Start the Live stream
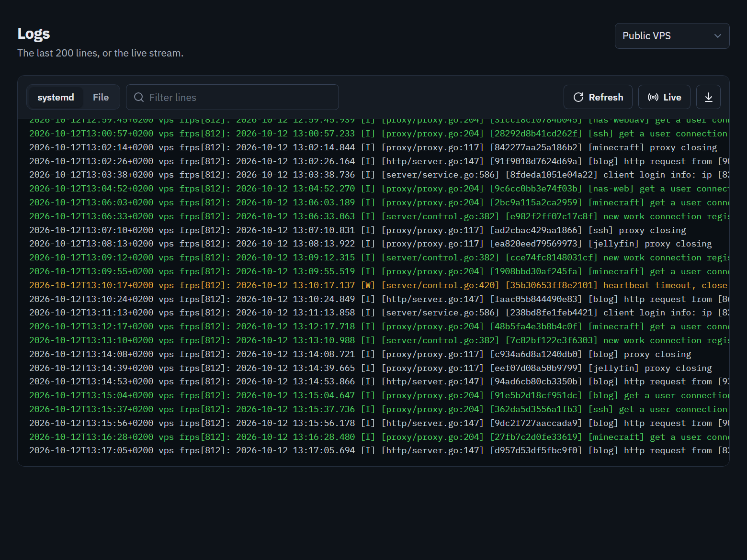This screenshot has height=560, width=747. point(664,97)
